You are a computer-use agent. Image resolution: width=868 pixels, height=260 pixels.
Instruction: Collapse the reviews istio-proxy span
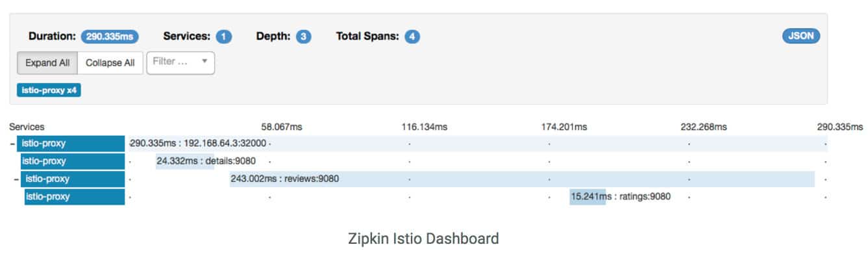point(16,179)
